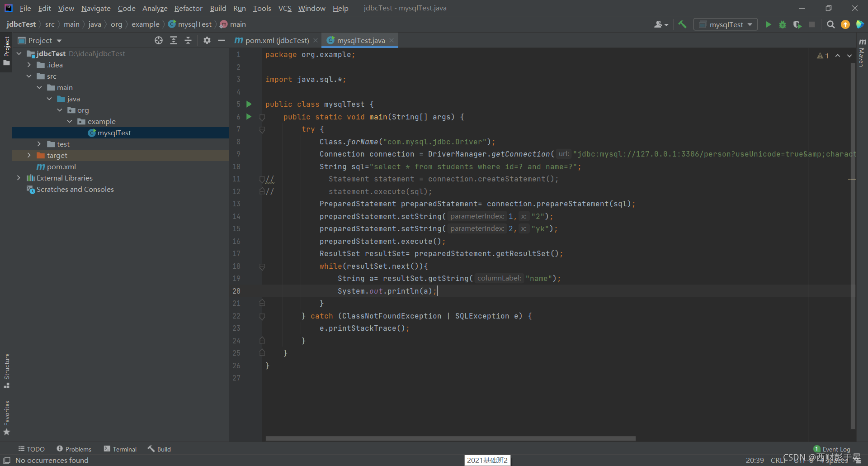Collapse all nodes in the Project panel
Screen dimensions: 868x466
188,40
